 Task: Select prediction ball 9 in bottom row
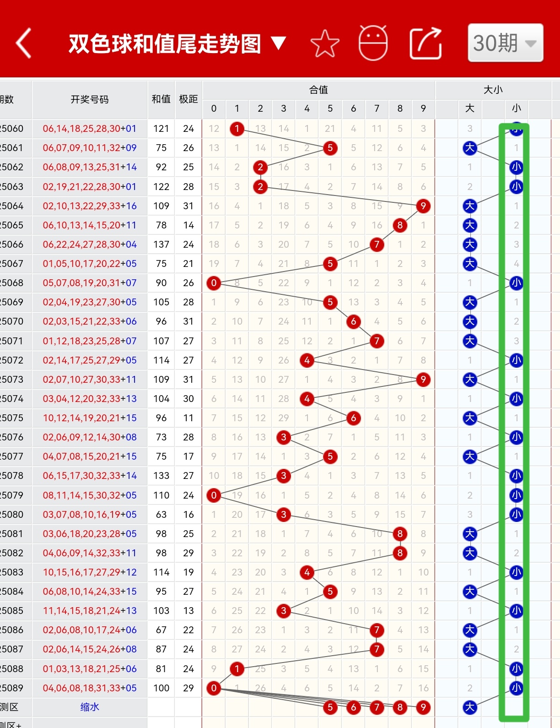423,707
